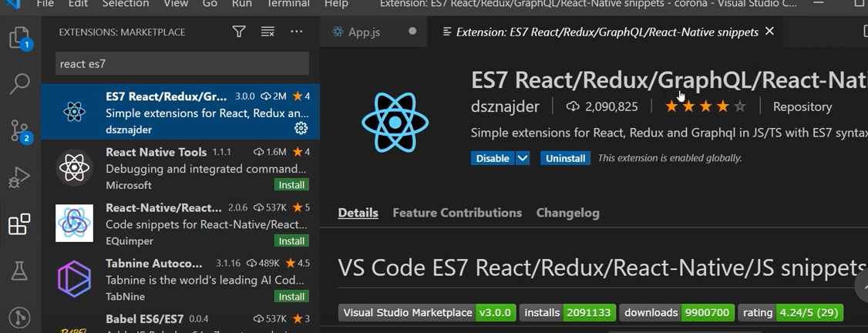The width and height of the screenshot is (868, 333).
Task: Open the Terminal menu
Action: tap(288, 4)
